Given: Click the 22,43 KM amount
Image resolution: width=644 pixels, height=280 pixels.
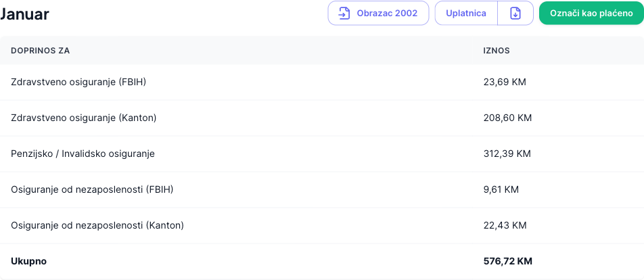Looking at the screenshot, I should [505, 225].
